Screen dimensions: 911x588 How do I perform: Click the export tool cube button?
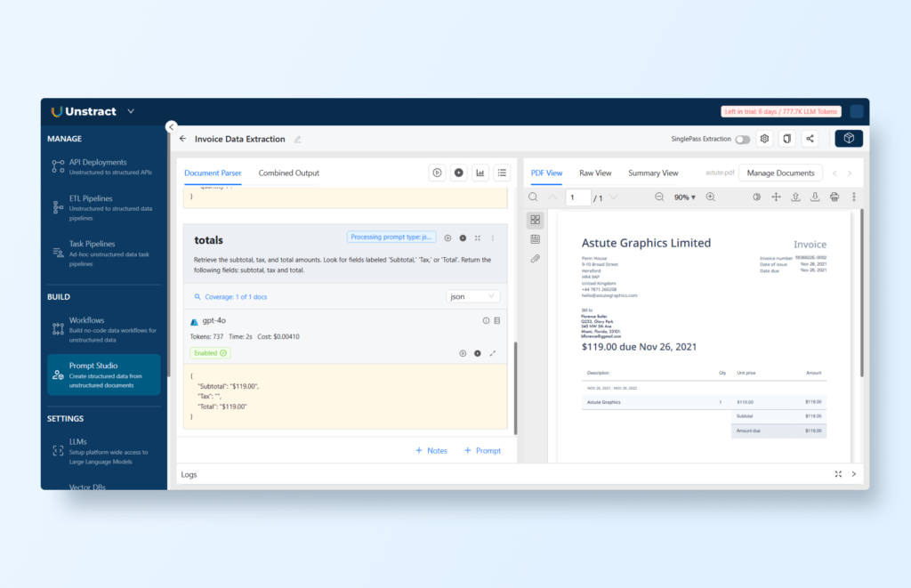coord(849,139)
